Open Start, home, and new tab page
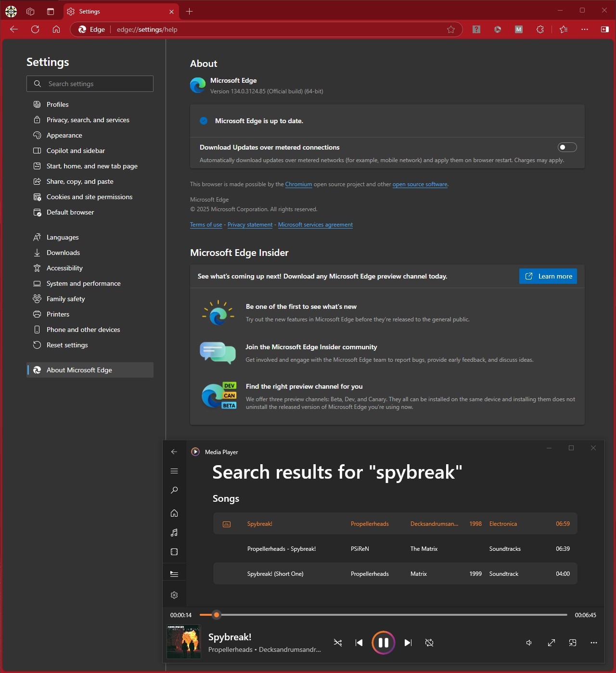Viewport: 616px width, 673px height. (90, 166)
